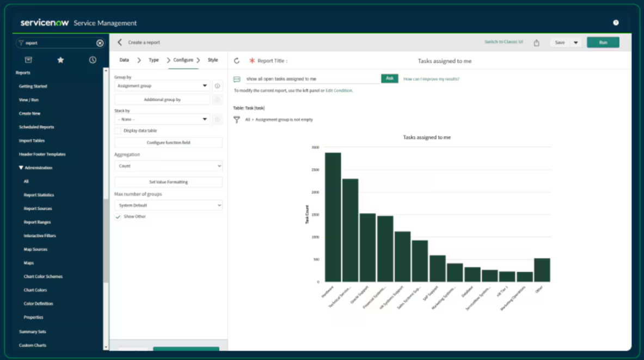This screenshot has height=360, width=644.
Task: Switch to the Data tab
Action: coord(124,60)
